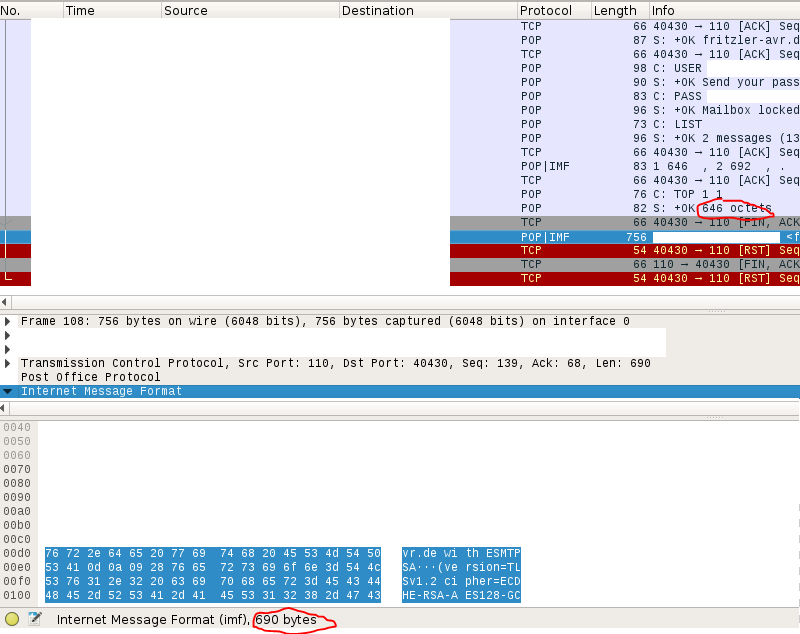This screenshot has height=634, width=800.
Task: Sort packets by Destination column header
Action: pyautogui.click(x=429, y=10)
